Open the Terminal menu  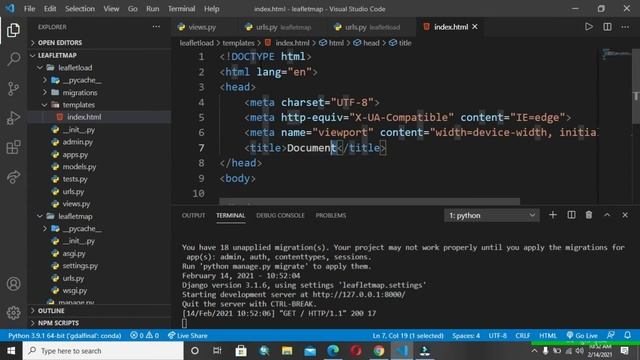181,9
